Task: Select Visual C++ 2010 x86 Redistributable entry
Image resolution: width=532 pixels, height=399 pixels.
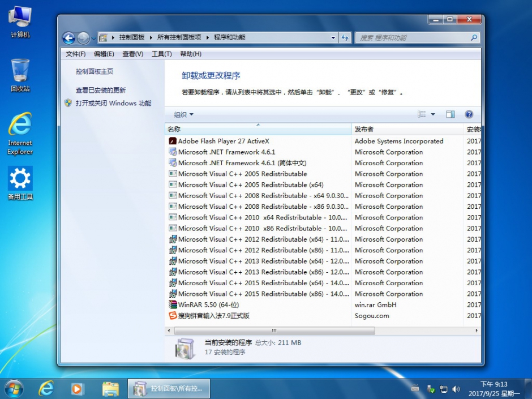Action: [258, 228]
